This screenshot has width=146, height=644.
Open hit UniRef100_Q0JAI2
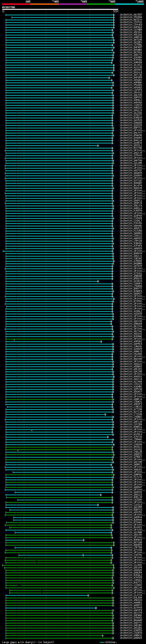(x=131, y=65)
